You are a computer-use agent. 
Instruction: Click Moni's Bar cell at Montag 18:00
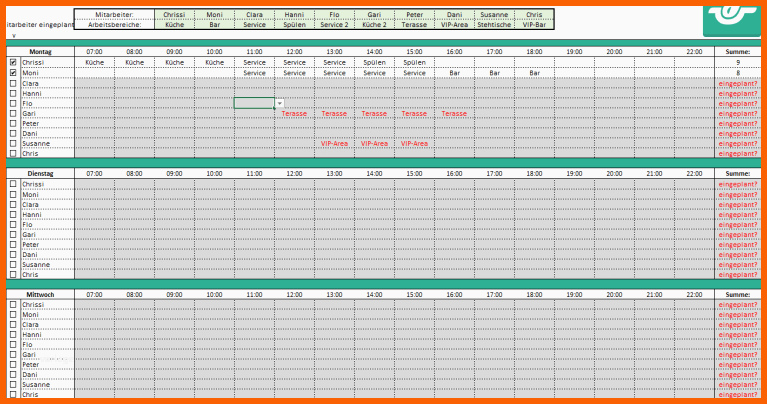[534, 73]
